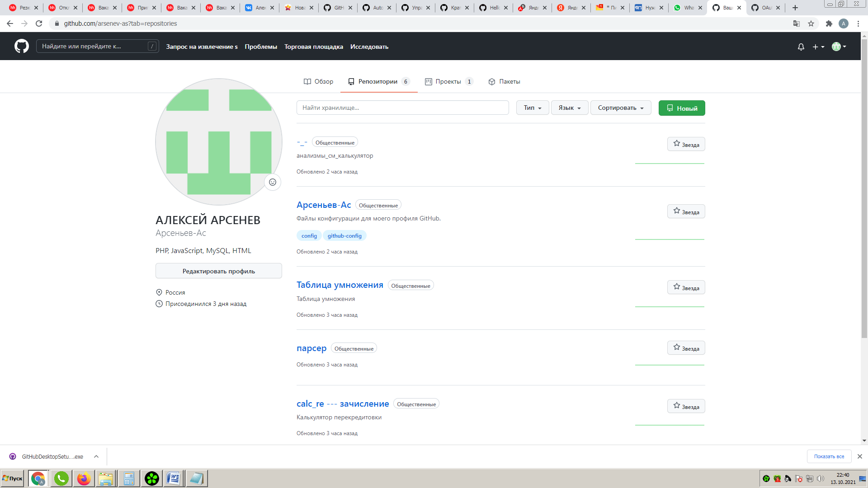Click the volume tray icon
This screenshot has height=488, width=868.
[820, 479]
